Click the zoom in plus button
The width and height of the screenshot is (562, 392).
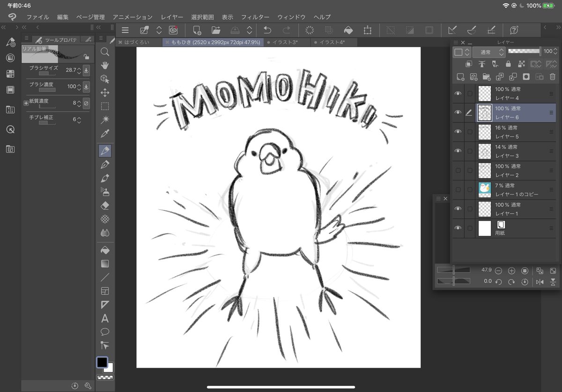[x=512, y=270]
